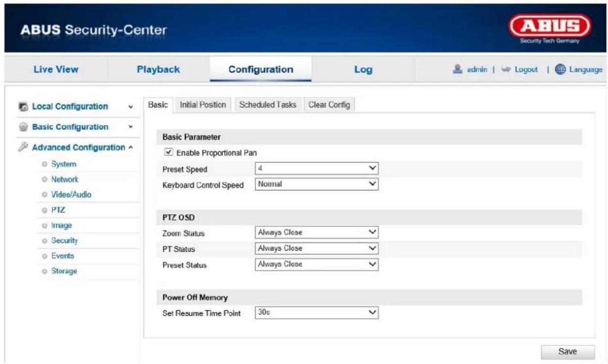Screen dimensions: 608x364
Task: Collapse Advanced Configuration section
Action: pyautogui.click(x=130, y=147)
